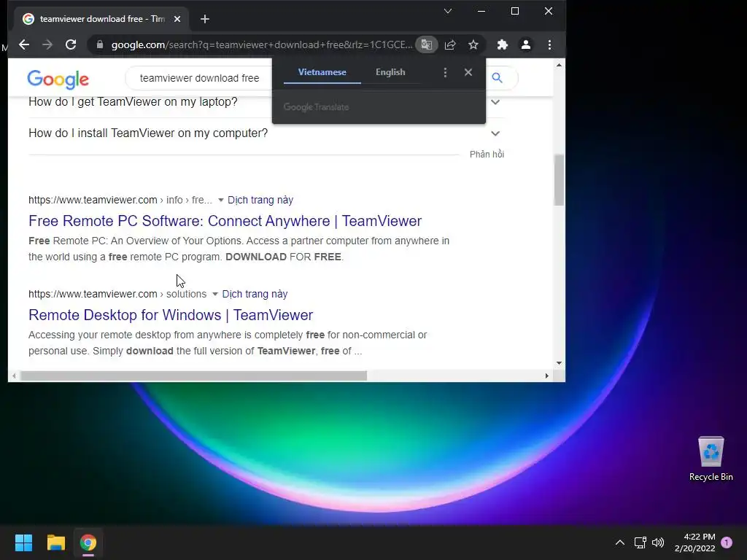The image size is (747, 560).
Task: Click the vertical scrollbar up arrow
Action: [560, 65]
